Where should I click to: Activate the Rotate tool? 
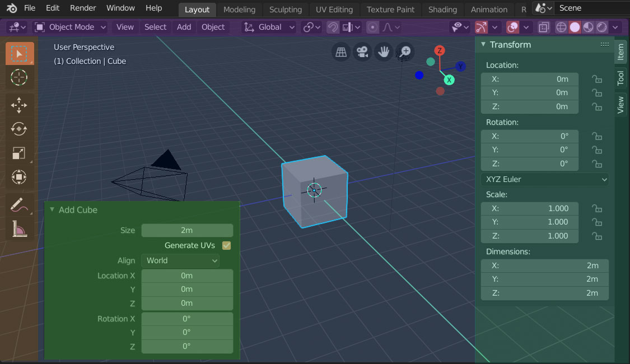pos(19,129)
